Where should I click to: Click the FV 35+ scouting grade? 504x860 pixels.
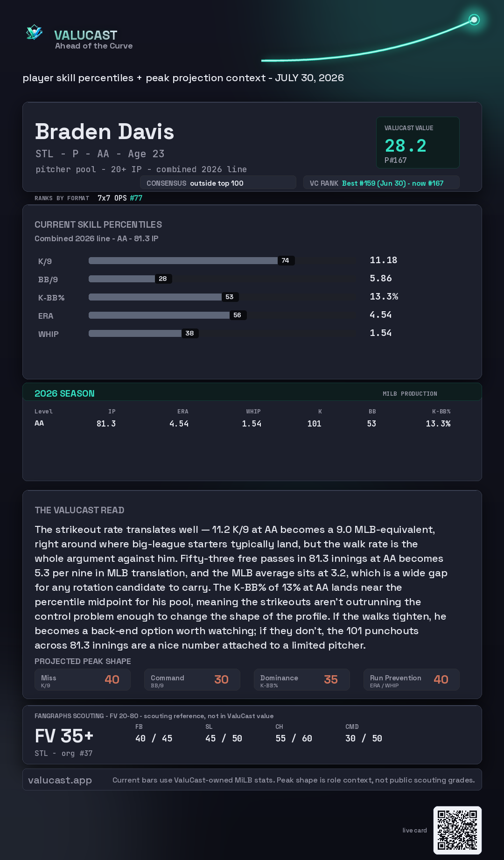64,736
